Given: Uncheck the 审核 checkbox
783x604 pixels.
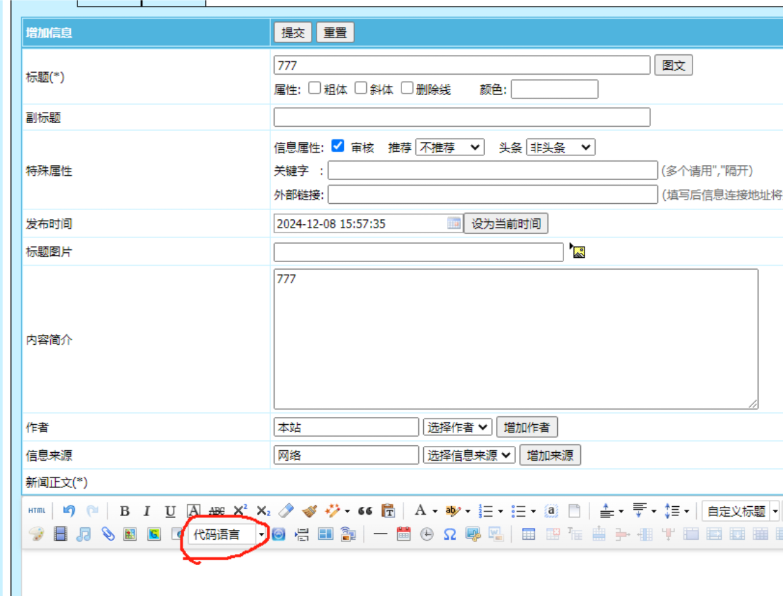Looking at the screenshot, I should click(338, 146).
